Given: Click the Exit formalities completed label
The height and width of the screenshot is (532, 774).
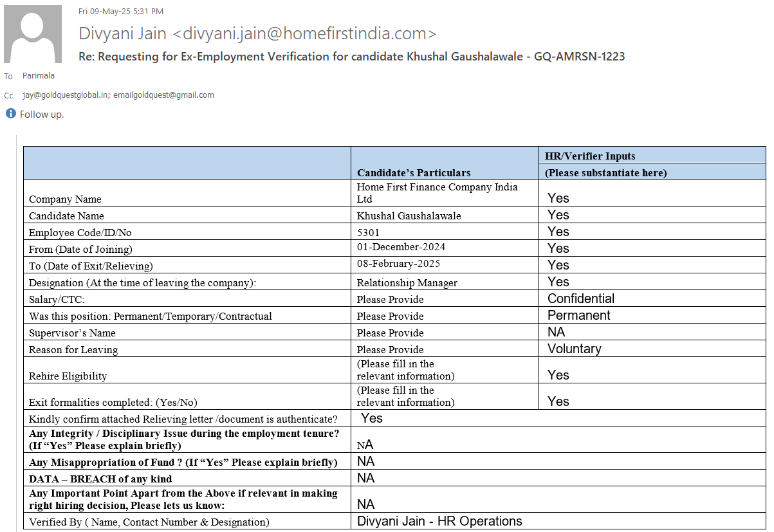Looking at the screenshot, I should (113, 402).
